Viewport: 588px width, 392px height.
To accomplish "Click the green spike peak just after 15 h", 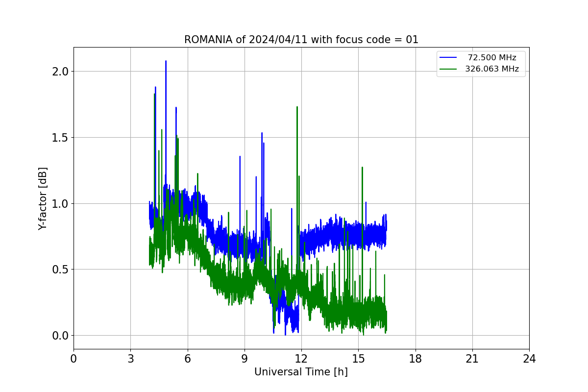I will pos(362,168).
